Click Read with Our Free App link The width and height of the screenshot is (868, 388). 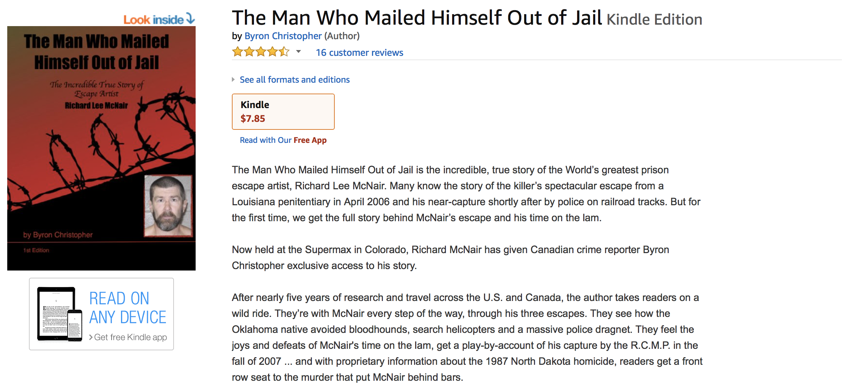[x=283, y=140]
